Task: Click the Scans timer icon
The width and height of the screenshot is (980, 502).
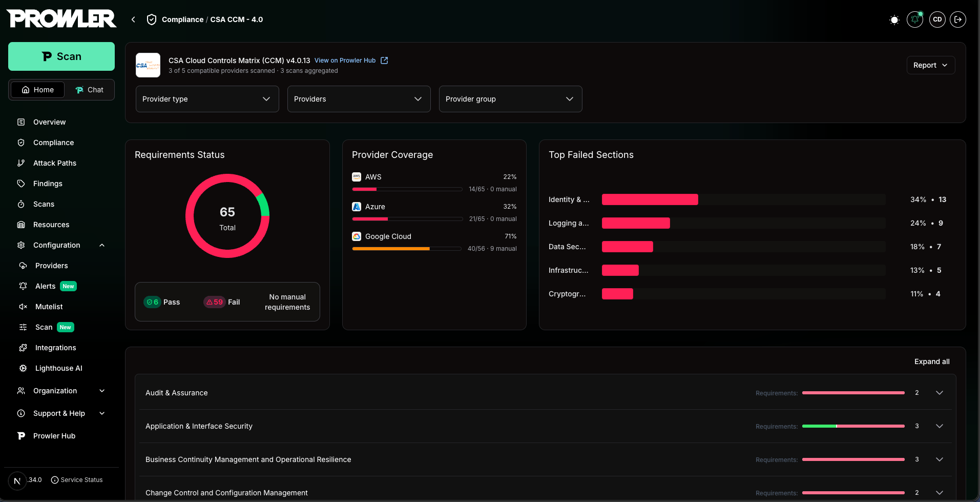Action: [21, 204]
